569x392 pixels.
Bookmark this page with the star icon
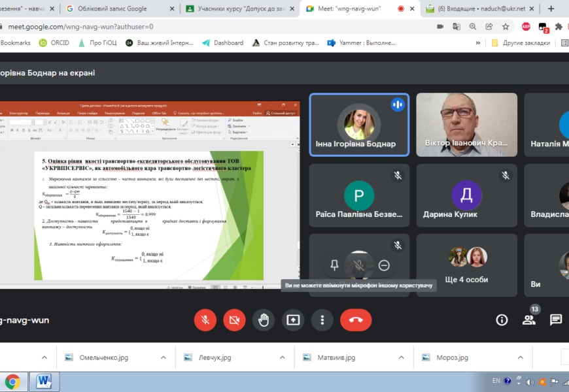click(506, 26)
